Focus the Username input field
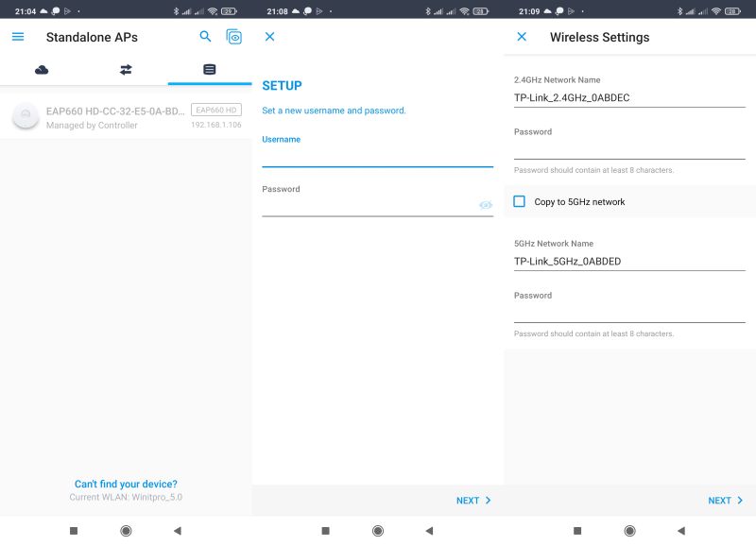Viewport: 756px width, 546px height. (377, 157)
